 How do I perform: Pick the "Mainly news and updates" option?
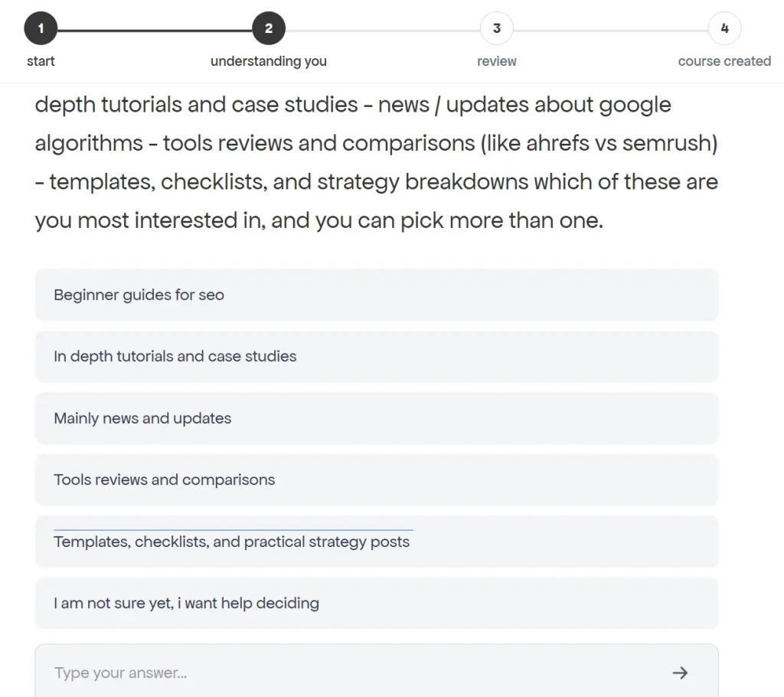pyautogui.click(x=376, y=419)
